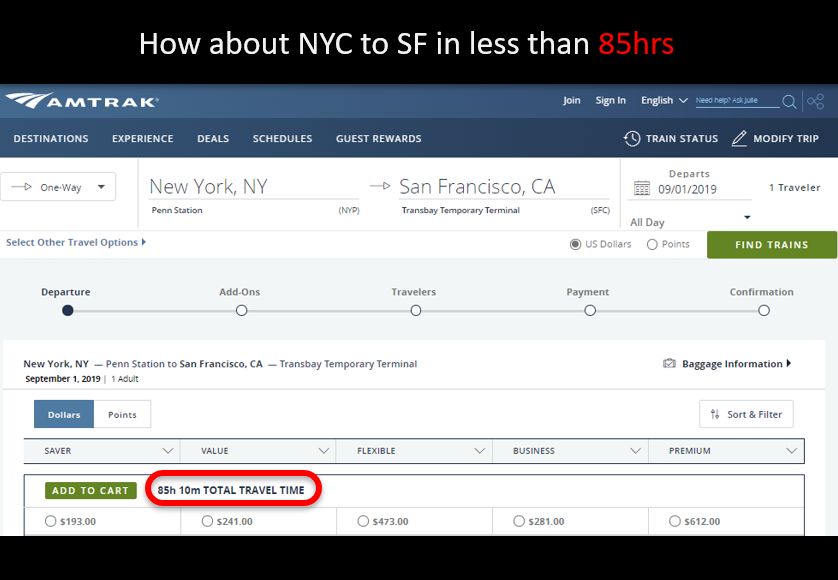The image size is (838, 580).
Task: Select US Dollars radio button
Action: pyautogui.click(x=575, y=244)
